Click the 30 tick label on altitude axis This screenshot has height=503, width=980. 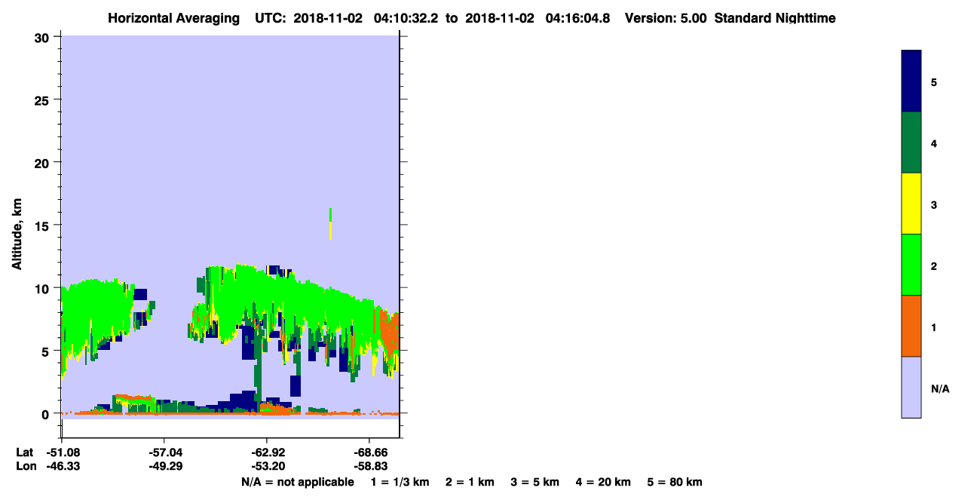pos(44,37)
